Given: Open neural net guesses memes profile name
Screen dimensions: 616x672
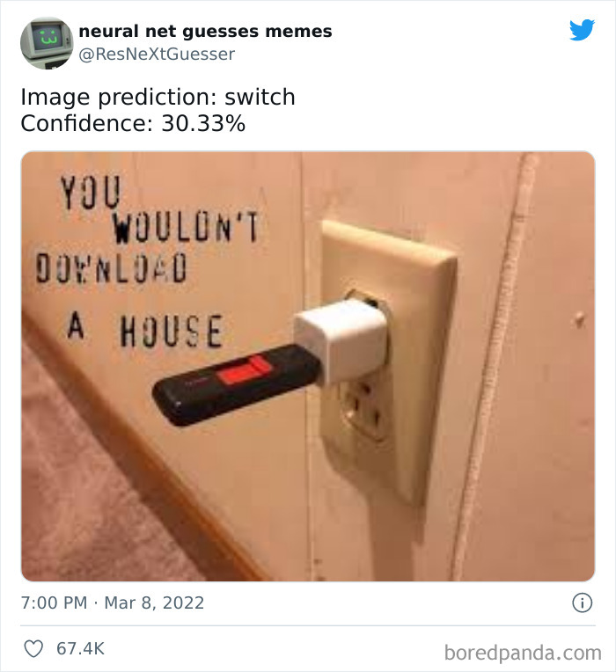Looking at the screenshot, I should 205,32.
